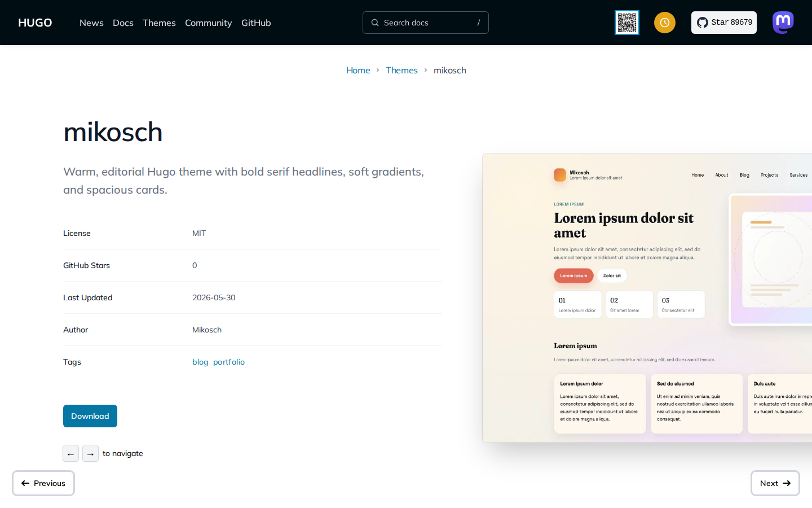Viewport: 812px width, 508px height.
Task: Select the date 2026-05-30
Action: click(214, 297)
